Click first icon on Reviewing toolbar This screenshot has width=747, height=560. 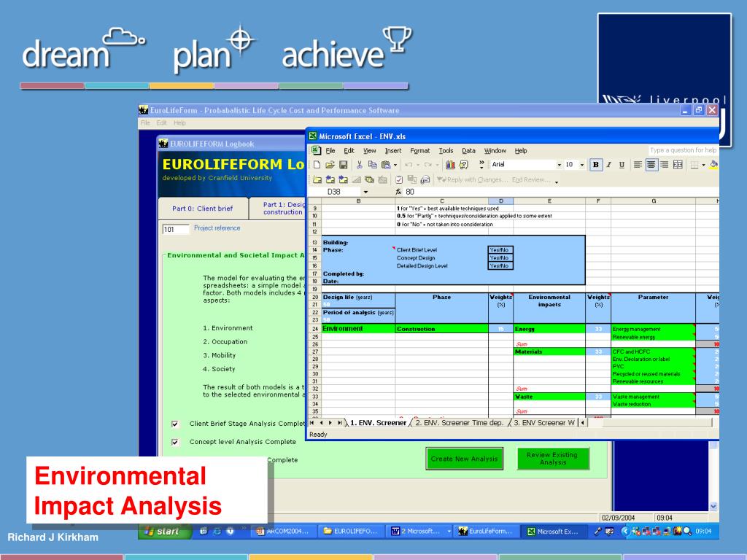[x=317, y=179]
